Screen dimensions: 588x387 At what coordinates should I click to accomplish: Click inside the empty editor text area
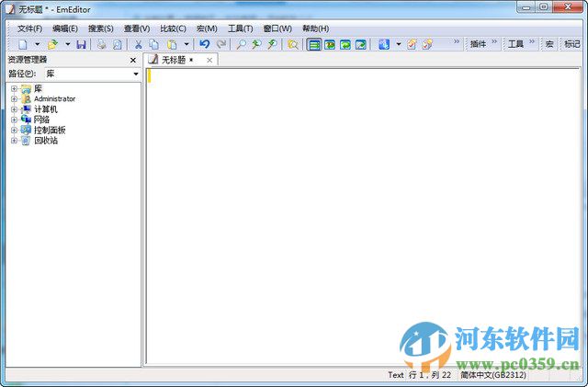(363, 216)
